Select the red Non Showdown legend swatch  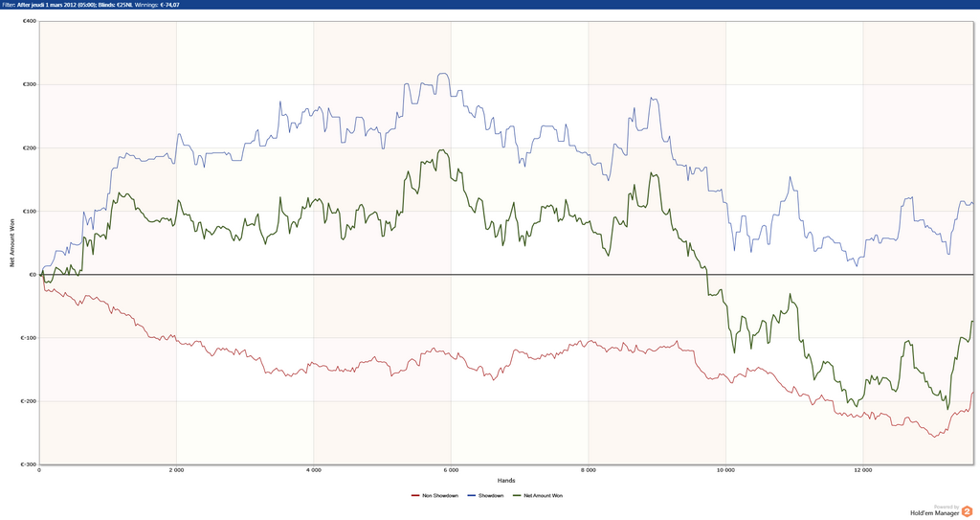click(415, 496)
